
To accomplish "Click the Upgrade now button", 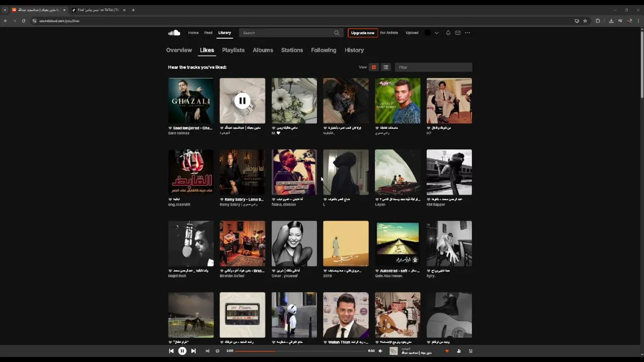I will pyautogui.click(x=363, y=33).
